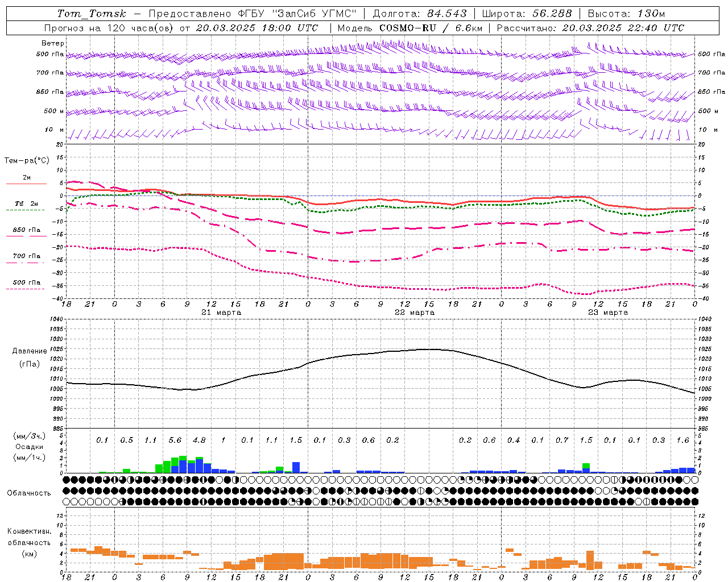Click the station name Tom_Tomsk in header
The height and width of the screenshot is (582, 728).
(x=92, y=14)
